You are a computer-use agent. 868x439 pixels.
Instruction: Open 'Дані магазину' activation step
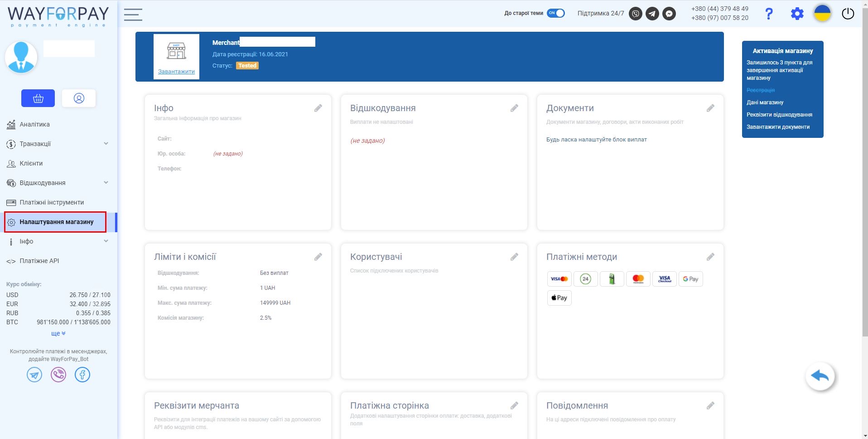pyautogui.click(x=765, y=102)
